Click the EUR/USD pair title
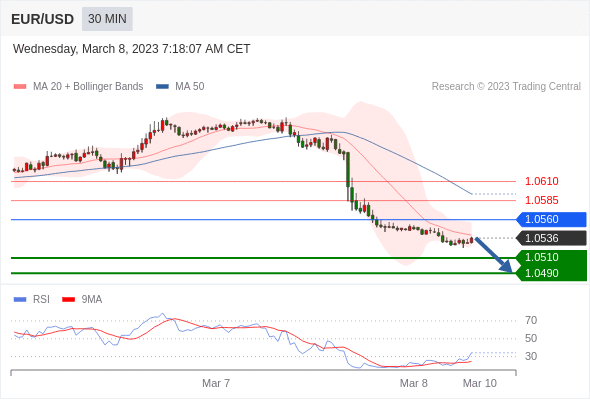Image resolution: width=590 pixels, height=400 pixels. 43,19
